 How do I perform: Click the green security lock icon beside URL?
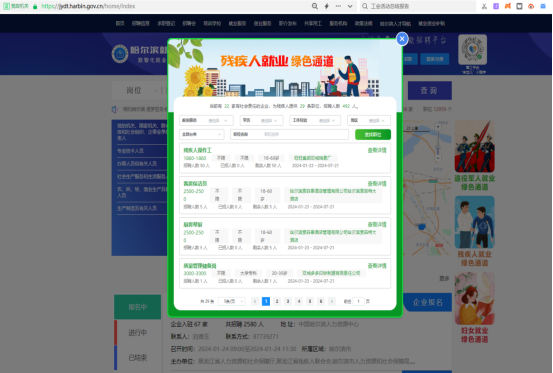(x=35, y=6)
